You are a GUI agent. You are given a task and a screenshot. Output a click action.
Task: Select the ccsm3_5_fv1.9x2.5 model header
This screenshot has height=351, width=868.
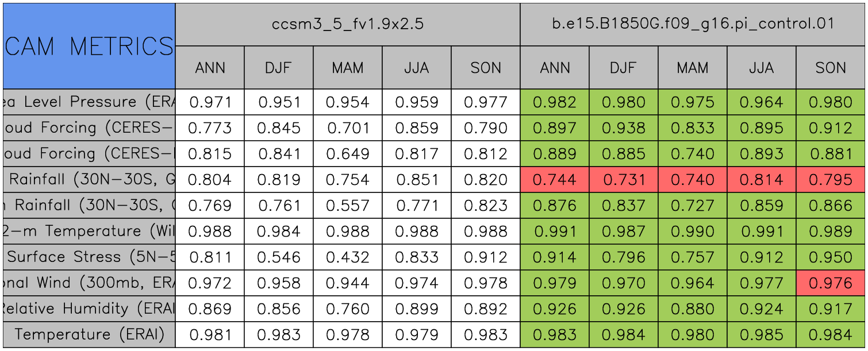click(347, 24)
